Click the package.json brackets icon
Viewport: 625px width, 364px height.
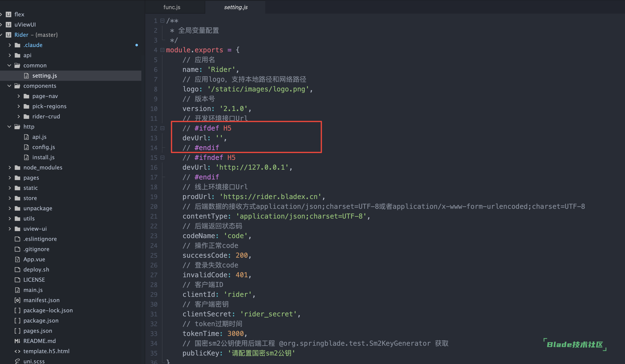click(17, 321)
